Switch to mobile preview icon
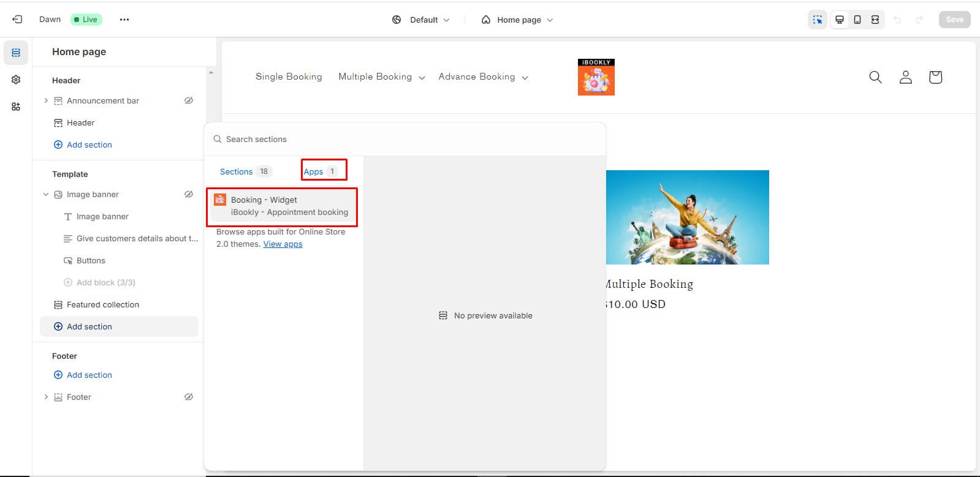The width and height of the screenshot is (980, 477). pyautogui.click(x=857, y=20)
